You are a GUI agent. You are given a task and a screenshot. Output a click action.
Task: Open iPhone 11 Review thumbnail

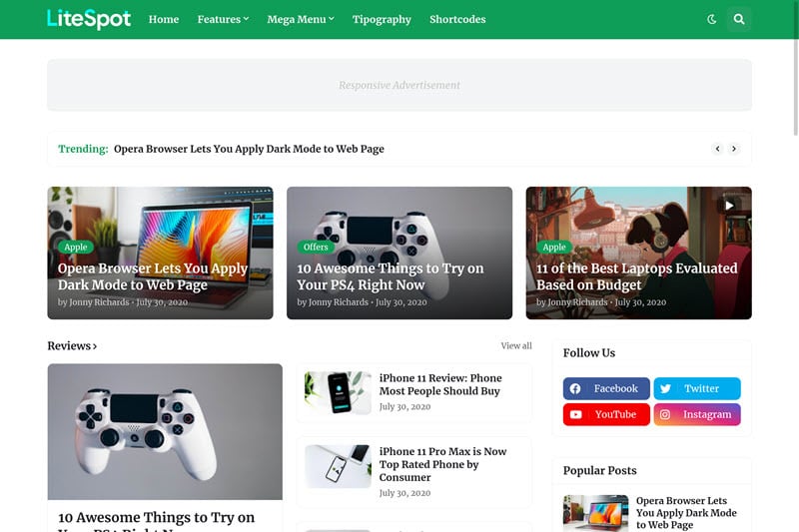(x=338, y=393)
